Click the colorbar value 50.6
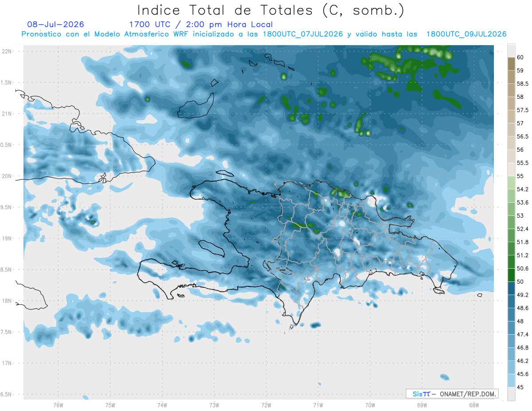532x411 pixels. pyautogui.click(x=523, y=269)
